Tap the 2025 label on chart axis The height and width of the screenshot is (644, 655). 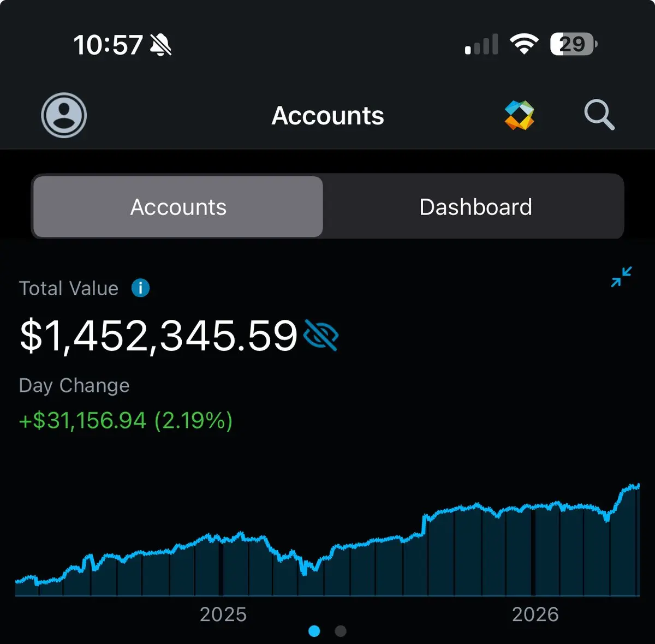tap(223, 615)
